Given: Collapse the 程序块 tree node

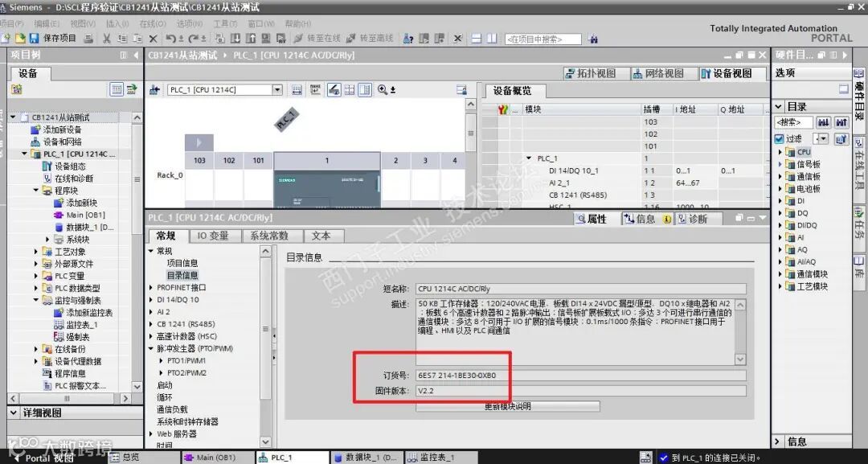Looking at the screenshot, I should tap(36, 191).
